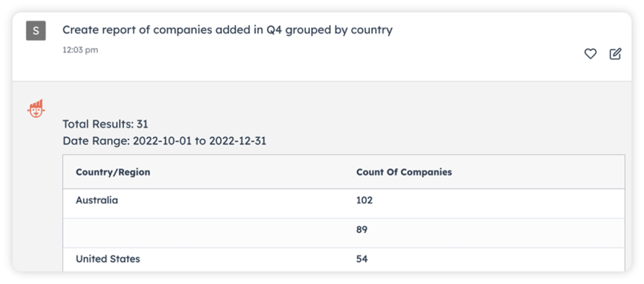This screenshot has height=284, width=644.
Task: Sort by the Country/Region column header
Action: click(x=113, y=172)
